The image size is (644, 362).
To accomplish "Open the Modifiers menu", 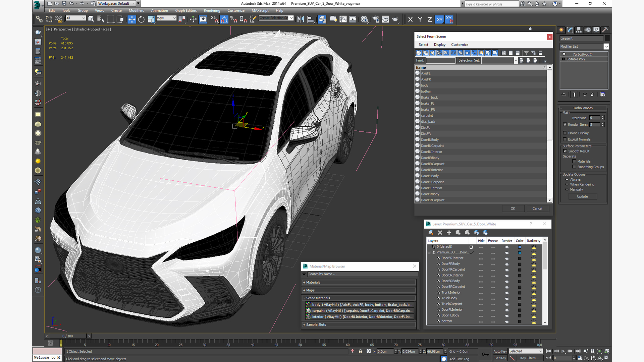I will (x=136, y=11).
